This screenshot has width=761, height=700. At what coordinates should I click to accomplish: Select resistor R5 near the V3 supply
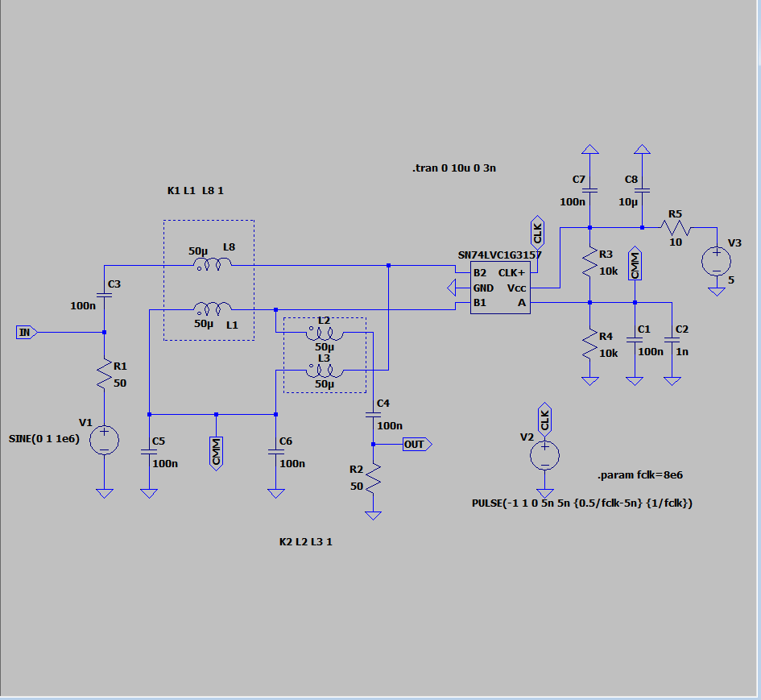[674, 226]
